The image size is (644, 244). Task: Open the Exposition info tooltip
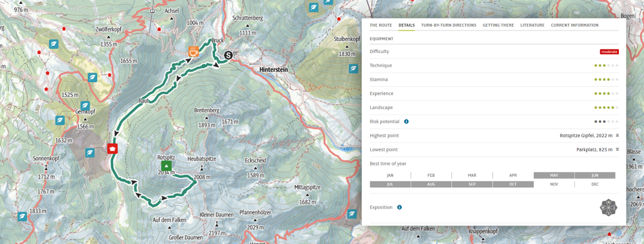(x=399, y=207)
